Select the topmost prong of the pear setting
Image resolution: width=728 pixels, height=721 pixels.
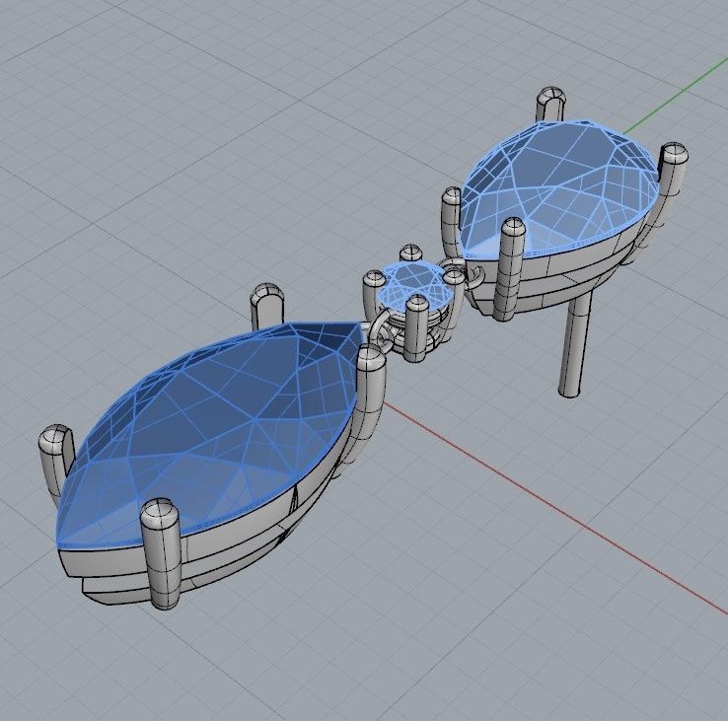(551, 104)
